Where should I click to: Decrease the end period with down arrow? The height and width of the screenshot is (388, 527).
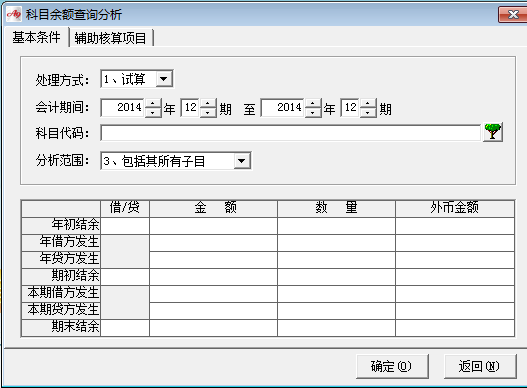pos(368,113)
